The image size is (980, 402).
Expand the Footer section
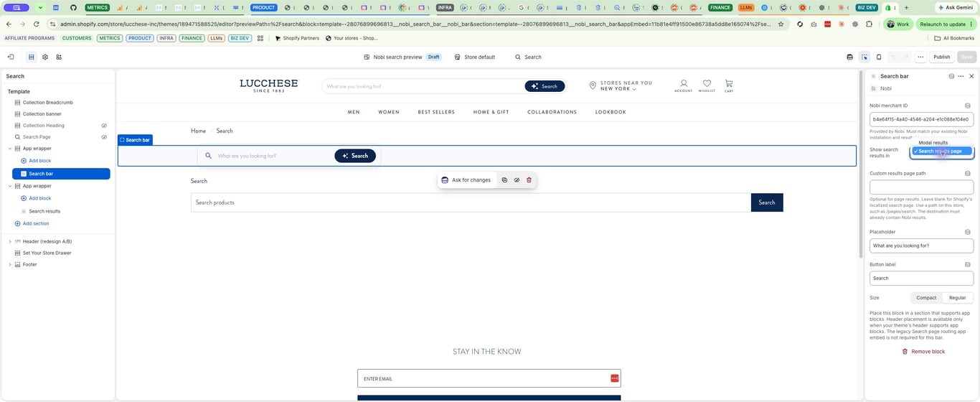(10, 264)
